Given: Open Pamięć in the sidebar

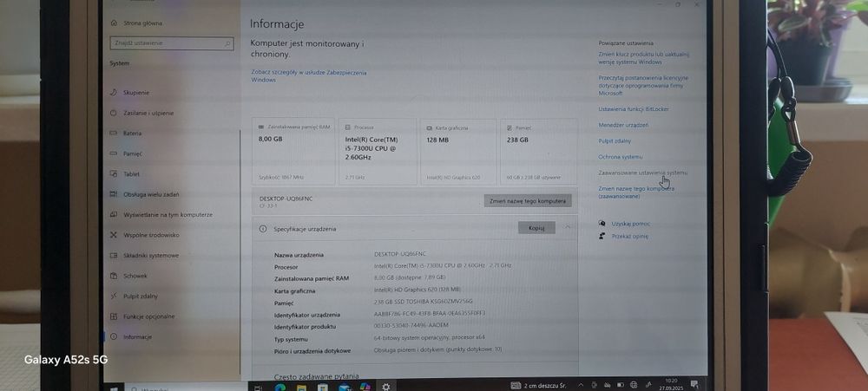Looking at the screenshot, I should (132, 153).
